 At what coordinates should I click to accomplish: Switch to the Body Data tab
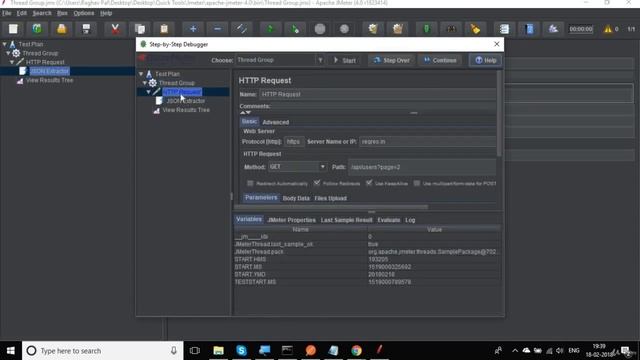[296, 198]
